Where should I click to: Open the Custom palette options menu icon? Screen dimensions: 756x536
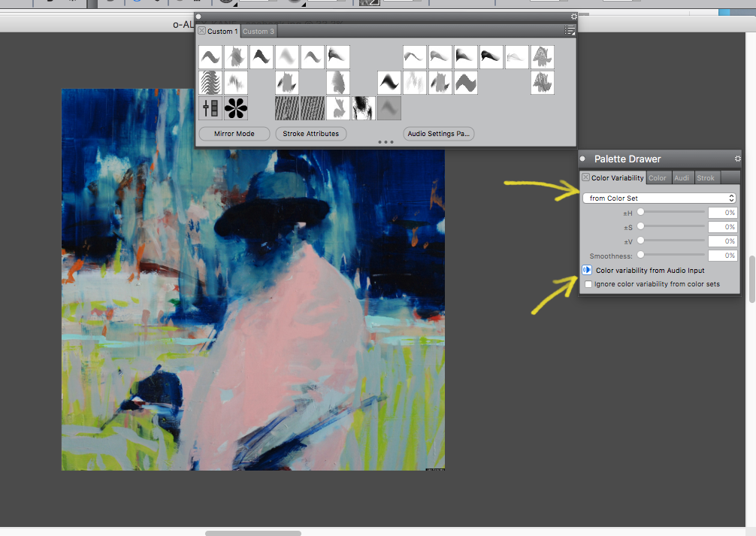[570, 31]
